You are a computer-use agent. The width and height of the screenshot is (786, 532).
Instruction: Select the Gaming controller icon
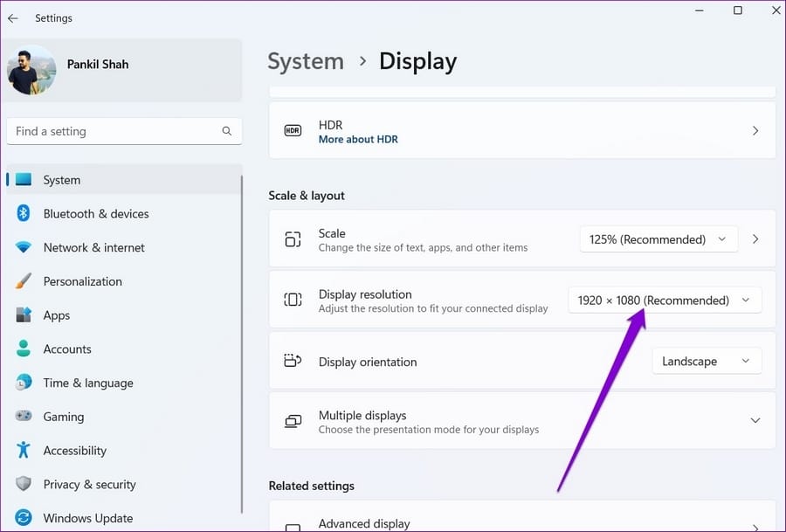tap(24, 417)
